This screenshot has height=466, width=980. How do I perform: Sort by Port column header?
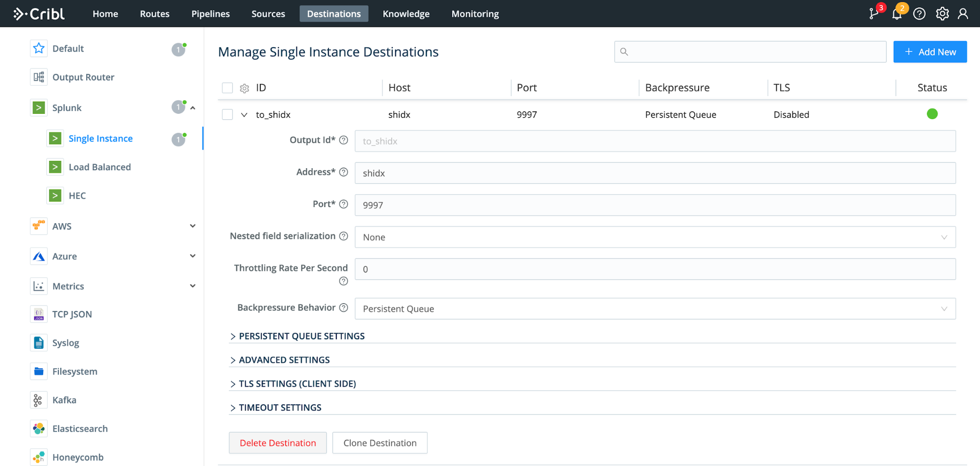[x=527, y=87]
